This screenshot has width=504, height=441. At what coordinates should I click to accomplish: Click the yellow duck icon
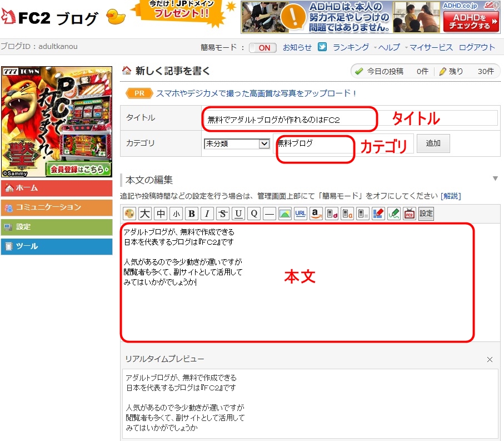click(x=116, y=17)
